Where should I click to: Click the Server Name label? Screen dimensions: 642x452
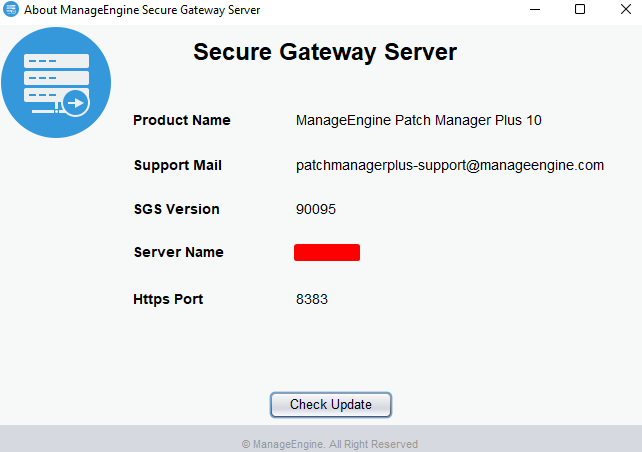179,252
